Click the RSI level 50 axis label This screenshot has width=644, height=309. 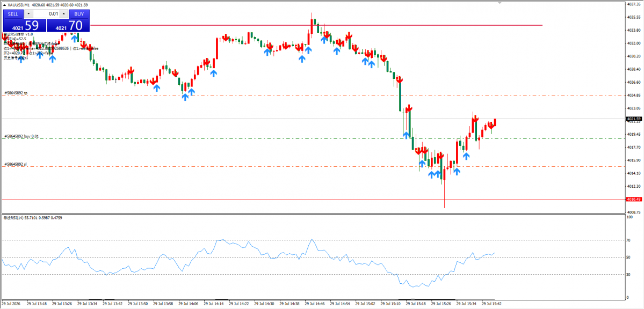point(629,257)
